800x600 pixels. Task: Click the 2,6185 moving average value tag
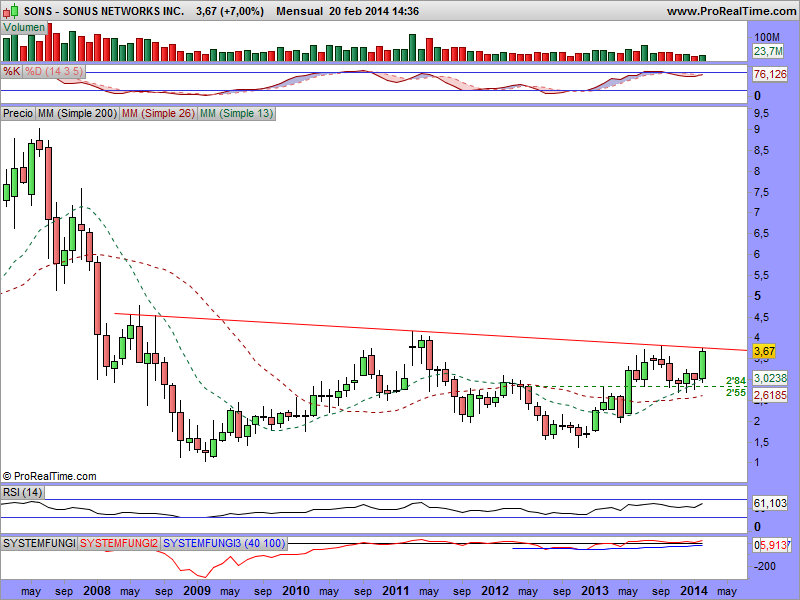click(x=770, y=395)
